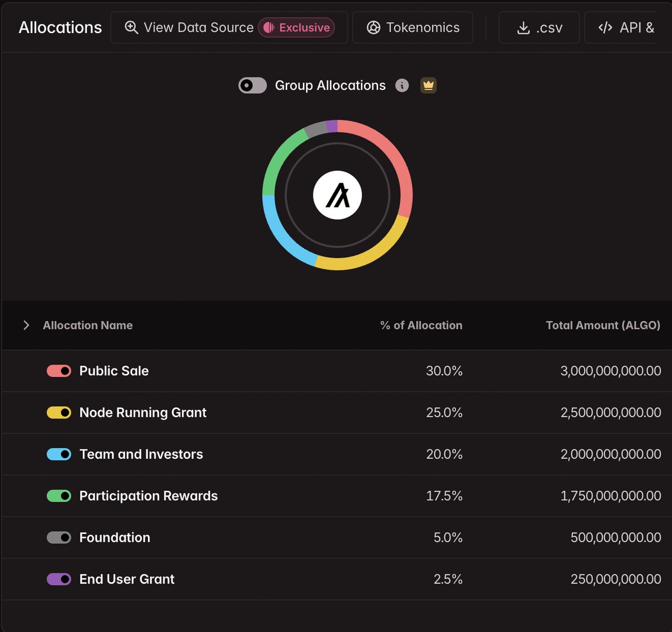The image size is (672, 632).
Task: Click the gold crown premium icon
Action: pyautogui.click(x=428, y=86)
